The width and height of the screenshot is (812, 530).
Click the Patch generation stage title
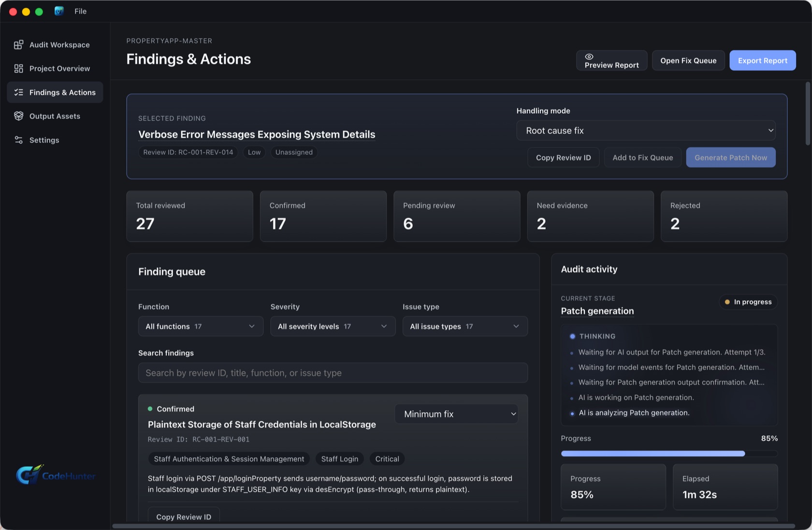pos(597,311)
